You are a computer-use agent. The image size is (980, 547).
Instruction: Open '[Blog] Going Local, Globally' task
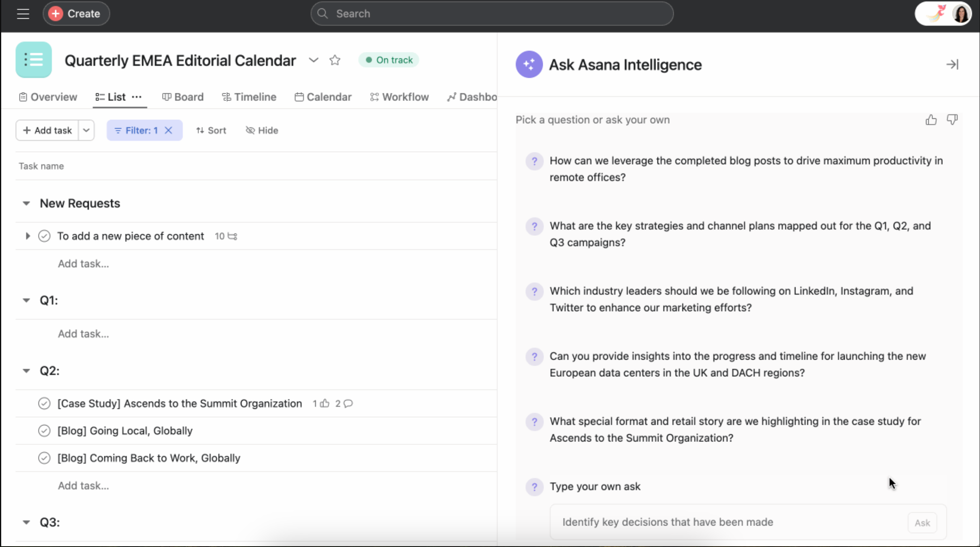point(125,431)
